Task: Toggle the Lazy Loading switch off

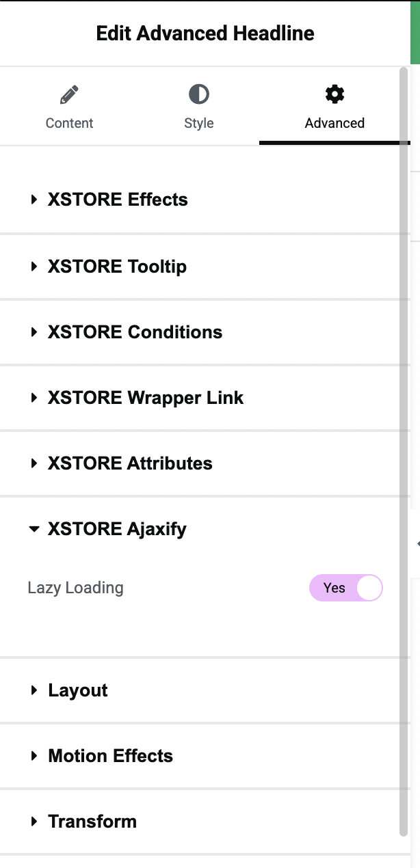Action: (x=346, y=588)
